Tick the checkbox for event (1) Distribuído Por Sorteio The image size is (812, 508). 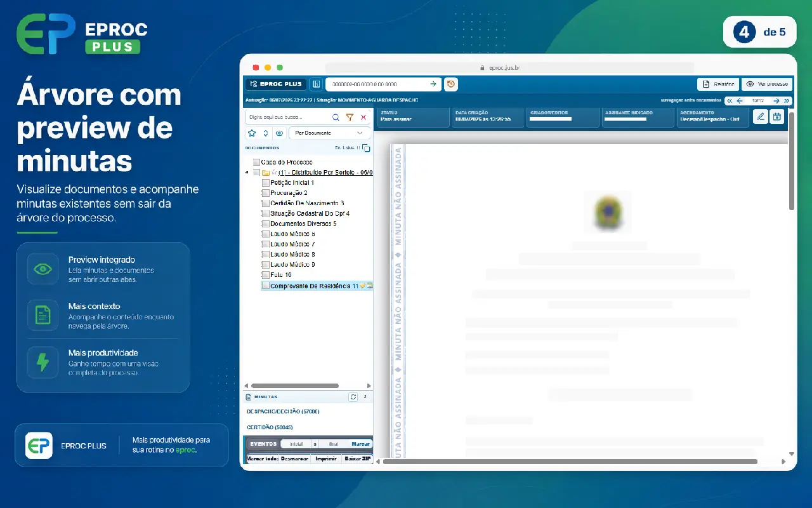click(x=256, y=173)
